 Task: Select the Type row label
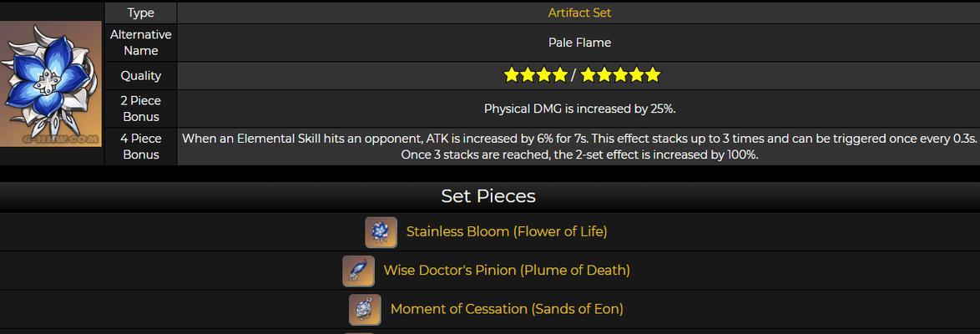[140, 13]
